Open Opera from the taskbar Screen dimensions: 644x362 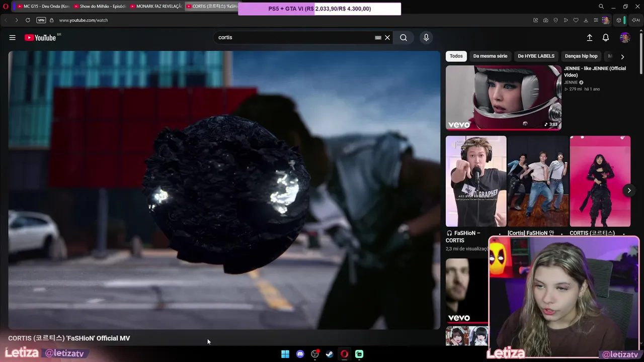pyautogui.click(x=344, y=354)
